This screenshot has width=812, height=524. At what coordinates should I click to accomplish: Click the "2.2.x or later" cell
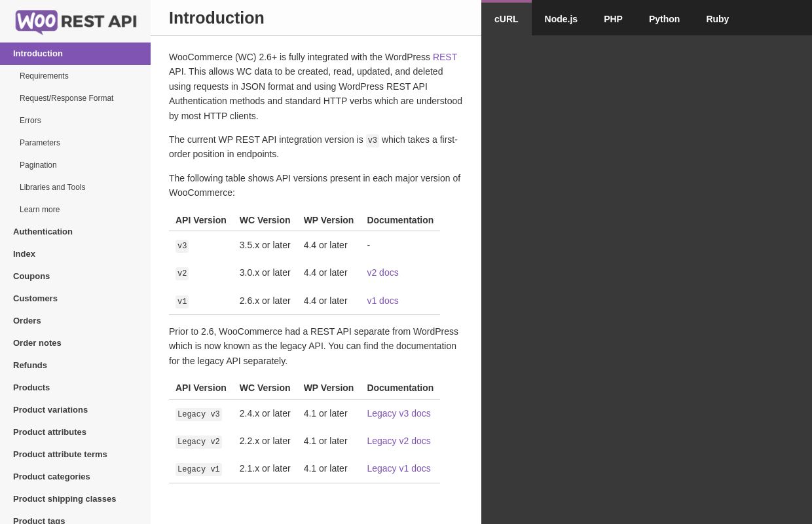265,441
